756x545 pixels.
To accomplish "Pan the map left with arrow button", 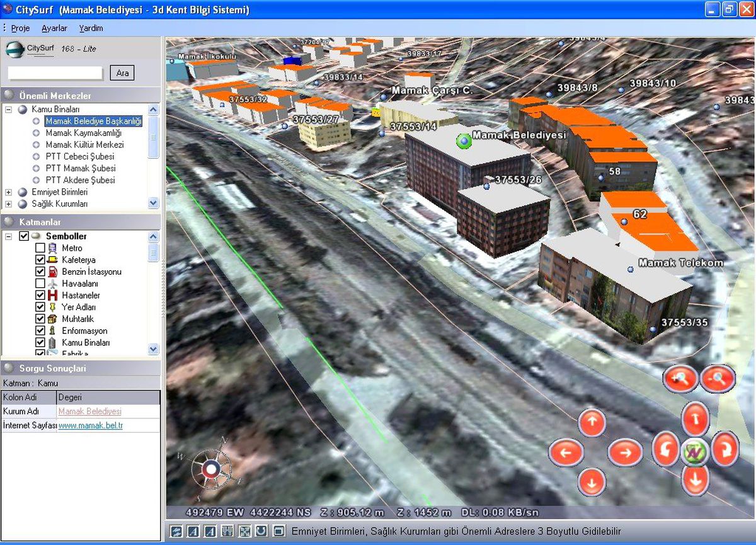I will coord(566,452).
